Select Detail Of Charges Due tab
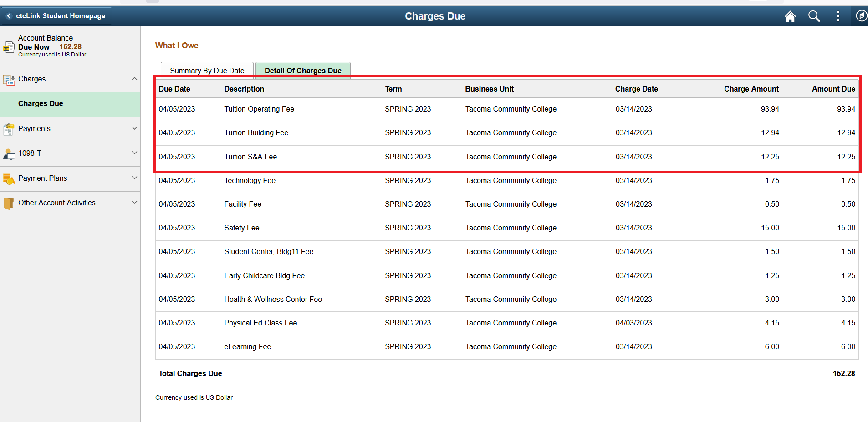 303,71
